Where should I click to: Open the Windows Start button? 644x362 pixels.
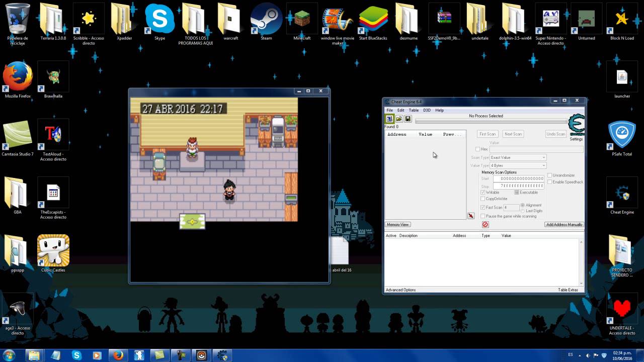pos(10,355)
